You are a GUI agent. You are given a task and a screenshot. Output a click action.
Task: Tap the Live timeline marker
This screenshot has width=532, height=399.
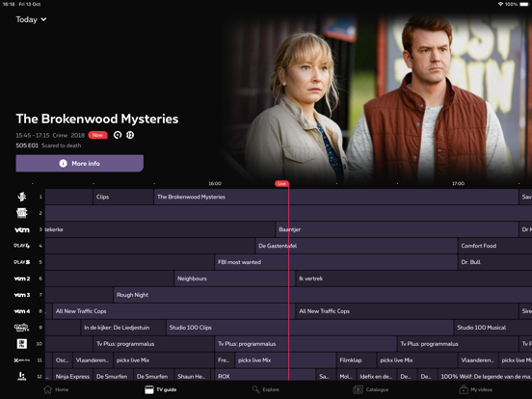coord(281,183)
